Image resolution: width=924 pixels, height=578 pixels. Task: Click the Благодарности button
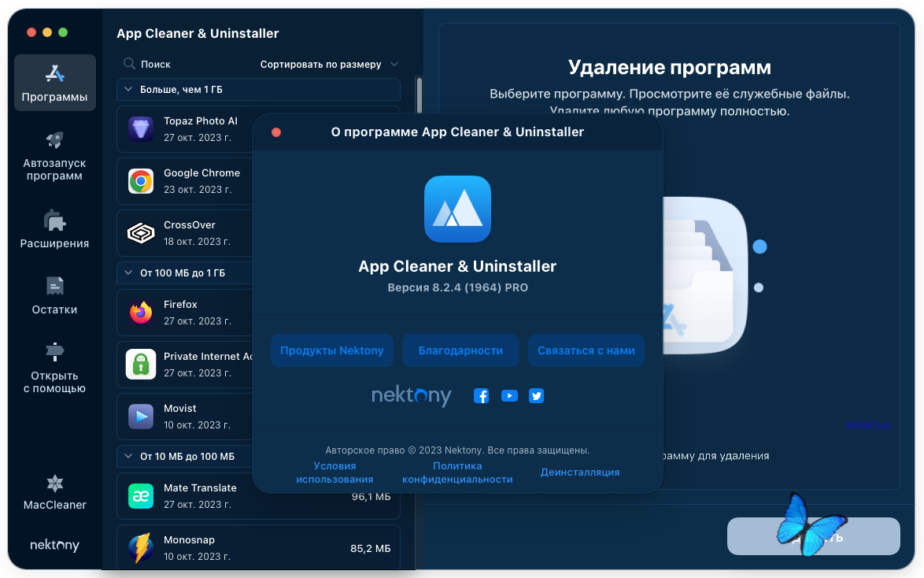460,350
